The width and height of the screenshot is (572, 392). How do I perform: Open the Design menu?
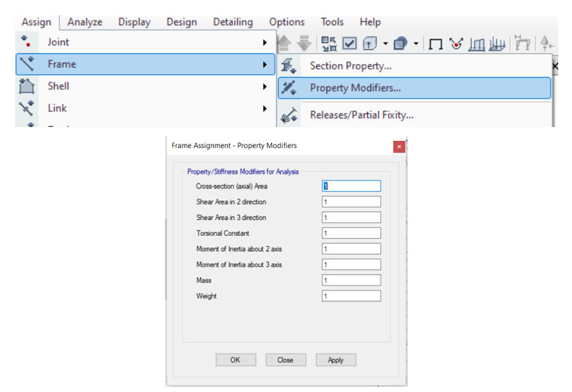coord(182,22)
